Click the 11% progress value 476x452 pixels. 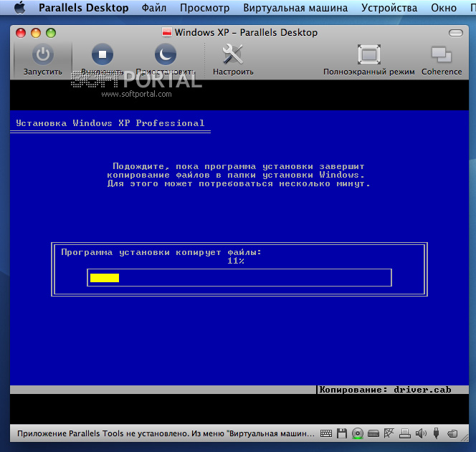236,261
